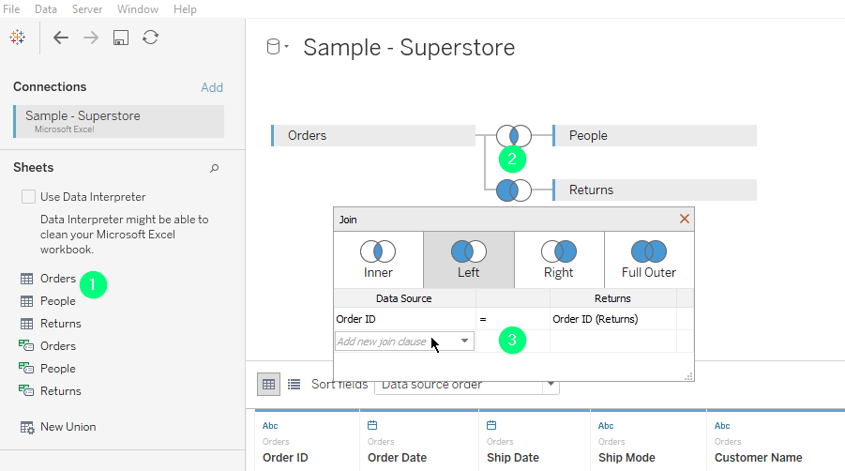Click the Join dialog resize grip
This screenshot has height=471, width=845.
click(x=689, y=376)
